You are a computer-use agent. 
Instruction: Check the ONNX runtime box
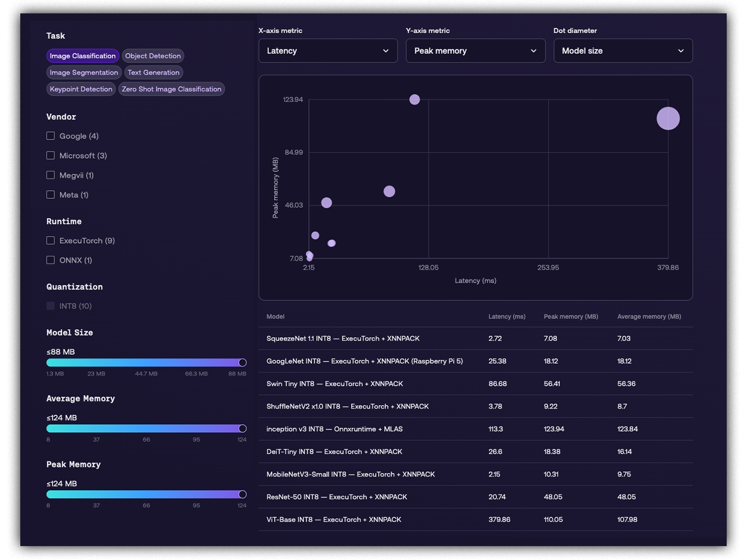coord(51,260)
